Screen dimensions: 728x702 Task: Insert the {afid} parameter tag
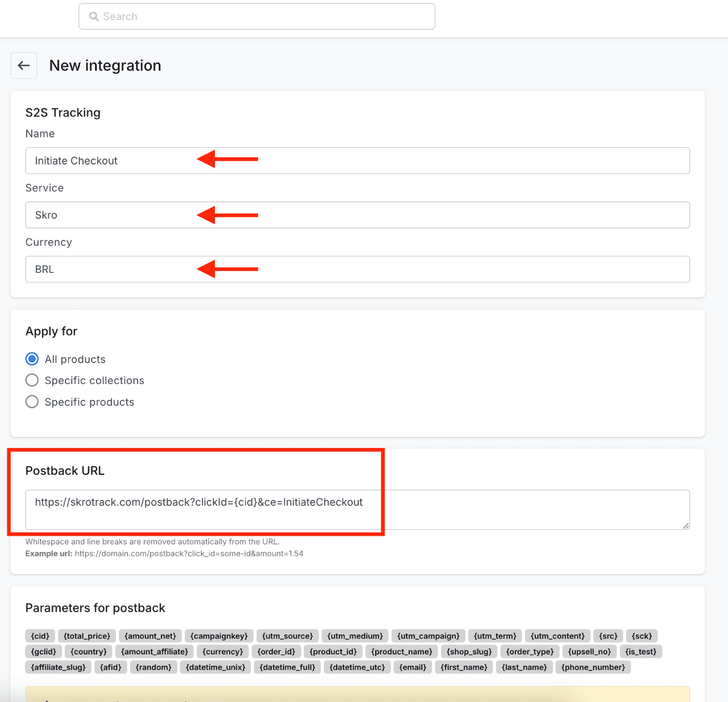(x=111, y=667)
